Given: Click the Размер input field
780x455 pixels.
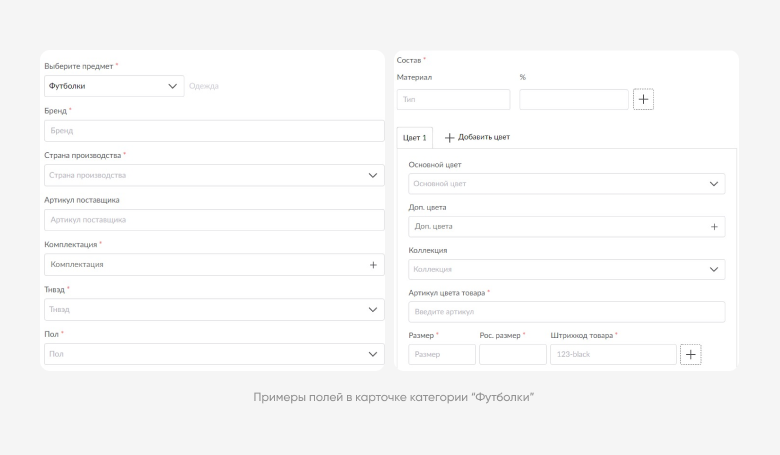Looking at the screenshot, I should pyautogui.click(x=442, y=355).
